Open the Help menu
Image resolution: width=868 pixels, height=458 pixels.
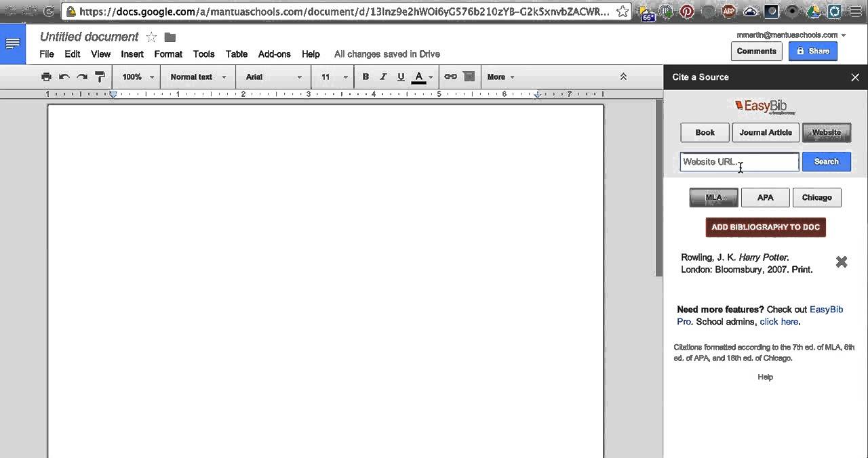[x=311, y=54]
